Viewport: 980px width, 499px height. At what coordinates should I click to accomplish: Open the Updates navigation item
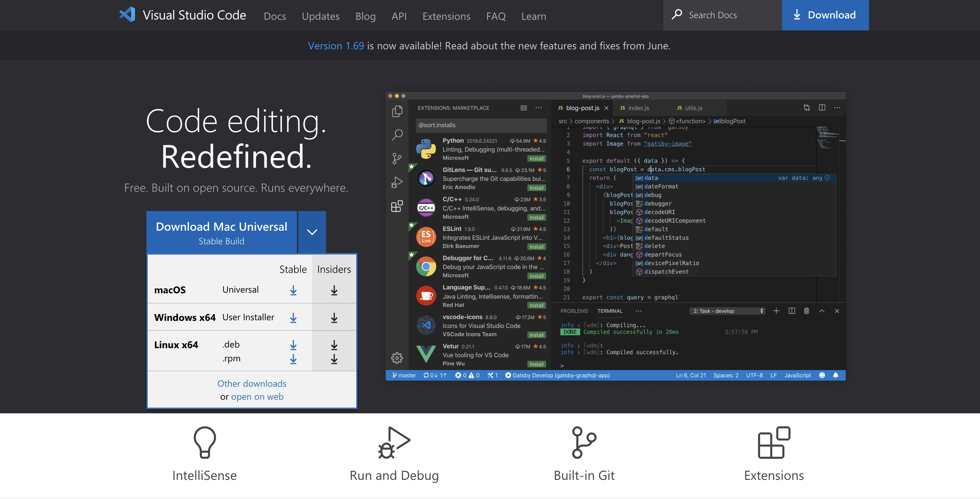click(x=320, y=16)
